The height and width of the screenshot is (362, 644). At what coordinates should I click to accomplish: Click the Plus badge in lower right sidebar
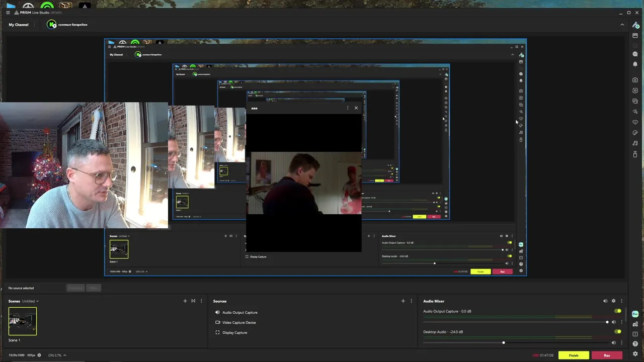pyautogui.click(x=635, y=314)
